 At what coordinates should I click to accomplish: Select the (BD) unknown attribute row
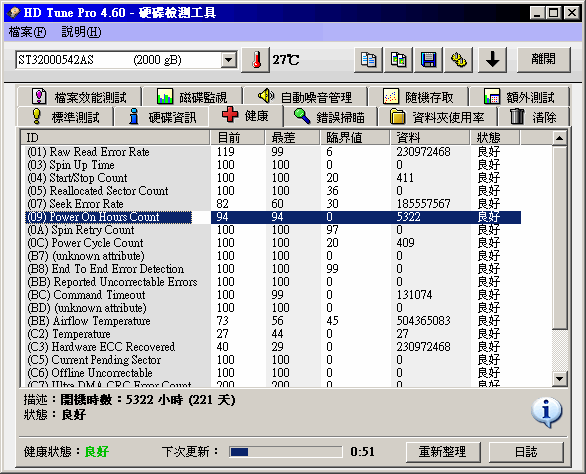(273, 308)
